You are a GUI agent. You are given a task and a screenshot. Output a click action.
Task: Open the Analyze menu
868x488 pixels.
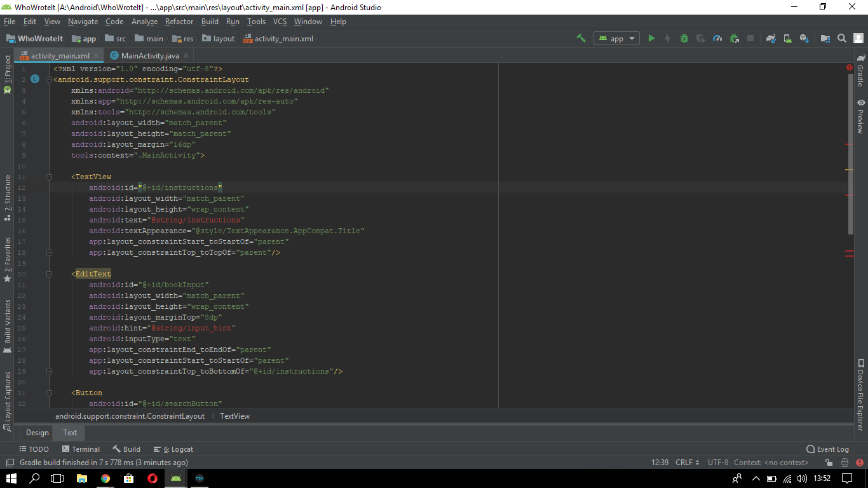(x=144, y=22)
